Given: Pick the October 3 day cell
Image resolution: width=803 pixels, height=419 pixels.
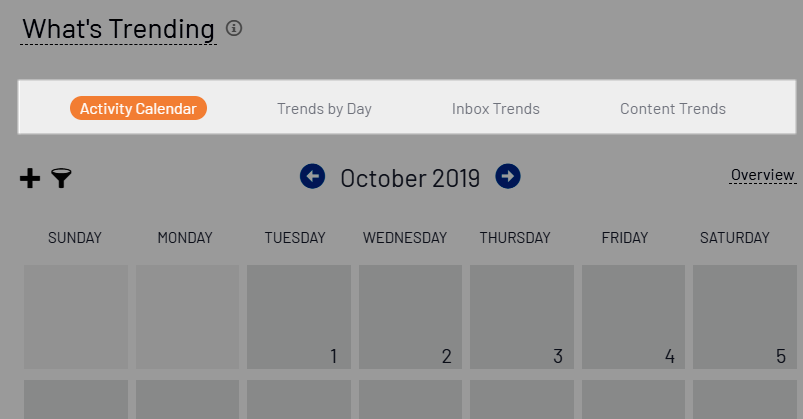Looking at the screenshot, I should pyautogui.click(x=522, y=317).
